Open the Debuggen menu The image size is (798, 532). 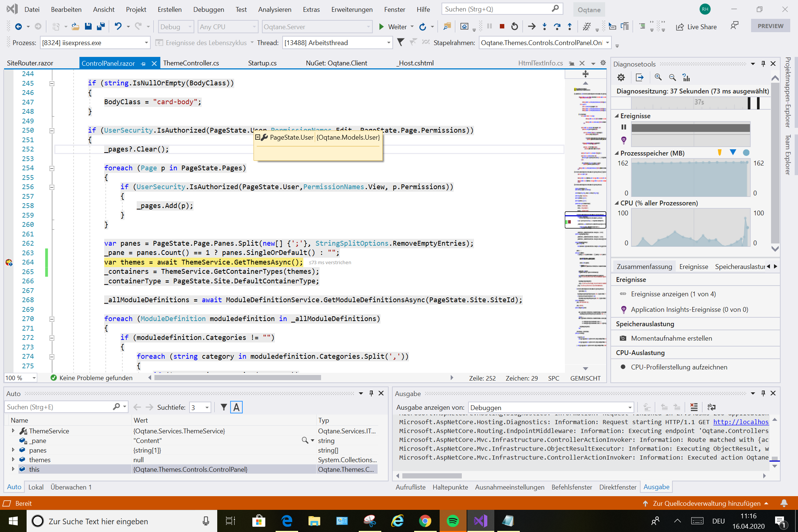point(208,9)
